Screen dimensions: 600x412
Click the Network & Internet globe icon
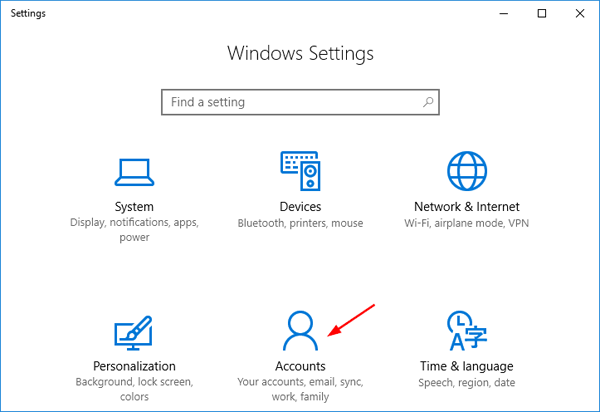pos(466,171)
